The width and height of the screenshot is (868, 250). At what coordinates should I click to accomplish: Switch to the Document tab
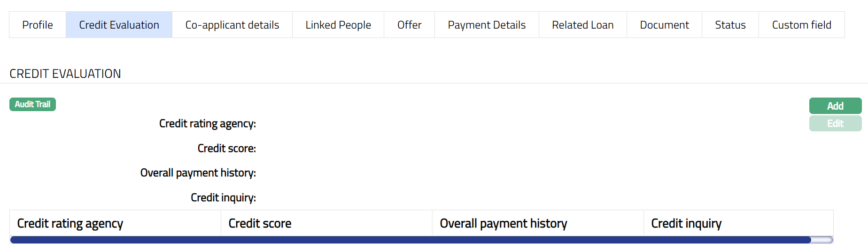point(664,25)
